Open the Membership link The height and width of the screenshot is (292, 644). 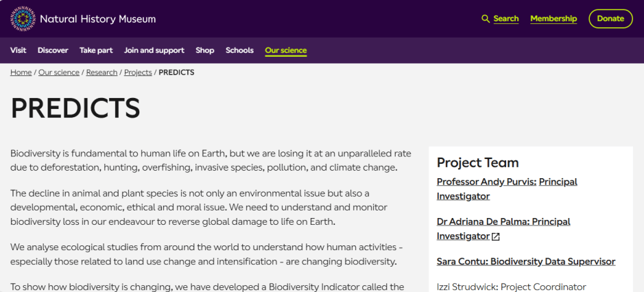553,19
